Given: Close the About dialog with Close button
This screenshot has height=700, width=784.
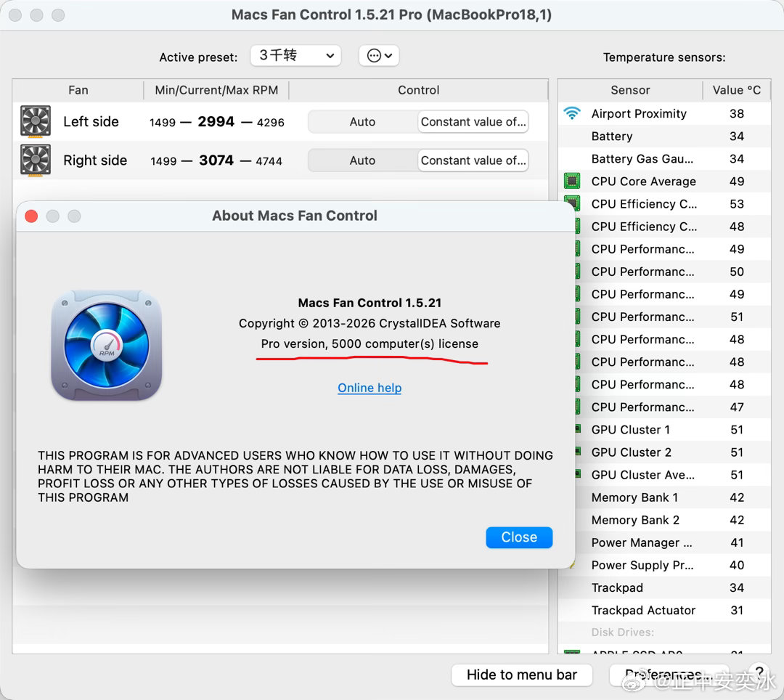Looking at the screenshot, I should click(x=519, y=537).
